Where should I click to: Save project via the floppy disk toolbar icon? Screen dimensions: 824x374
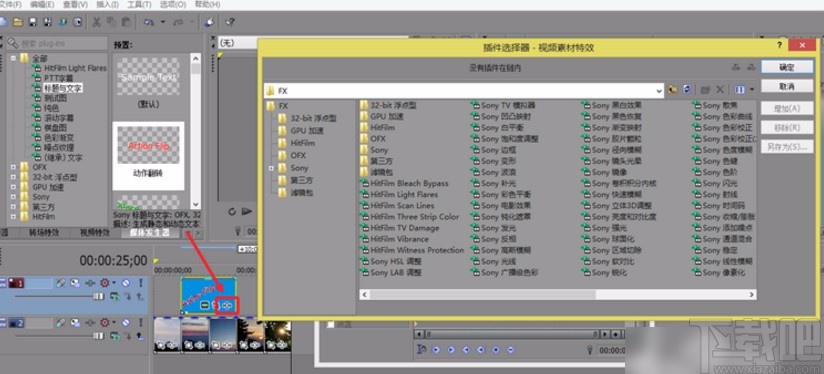[33, 22]
